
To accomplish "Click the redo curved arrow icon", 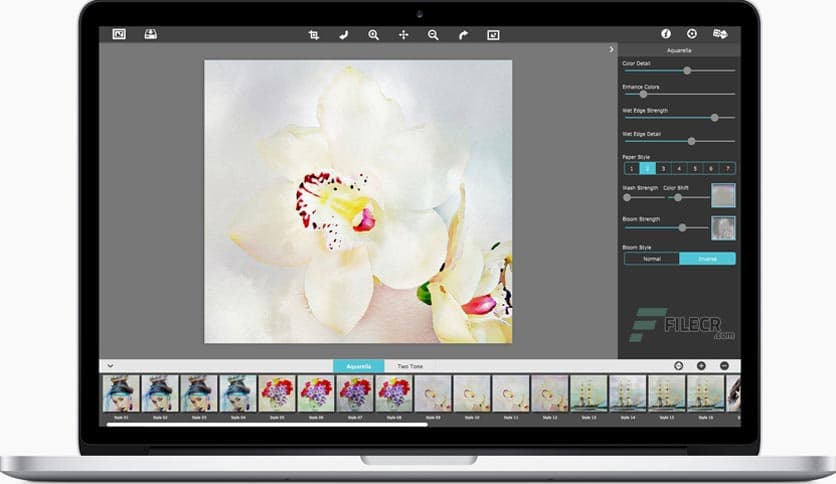I will point(463,35).
